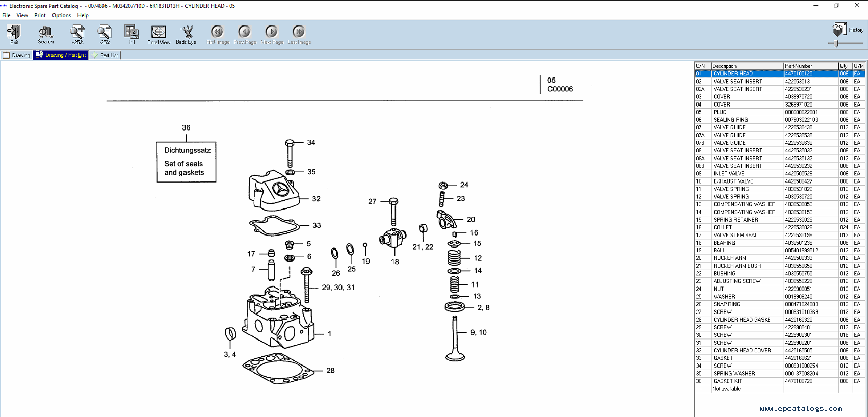Open the File menu
This screenshot has height=417, width=868.
point(6,15)
